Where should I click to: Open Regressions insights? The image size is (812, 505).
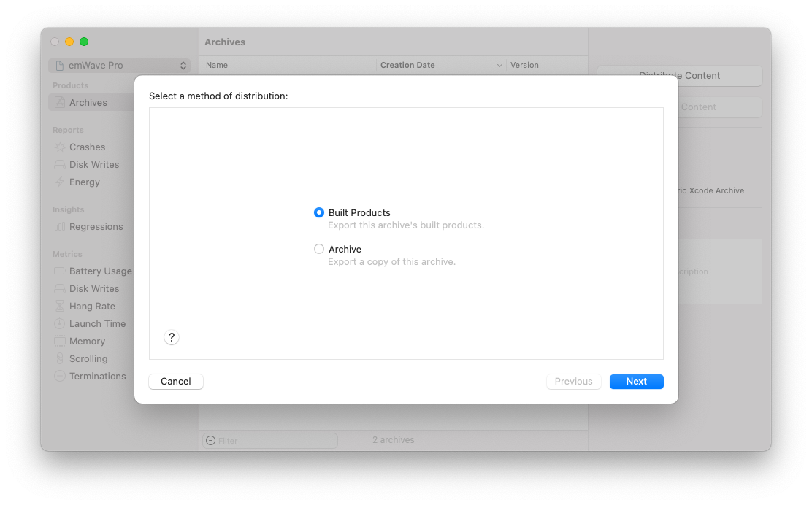tap(96, 227)
